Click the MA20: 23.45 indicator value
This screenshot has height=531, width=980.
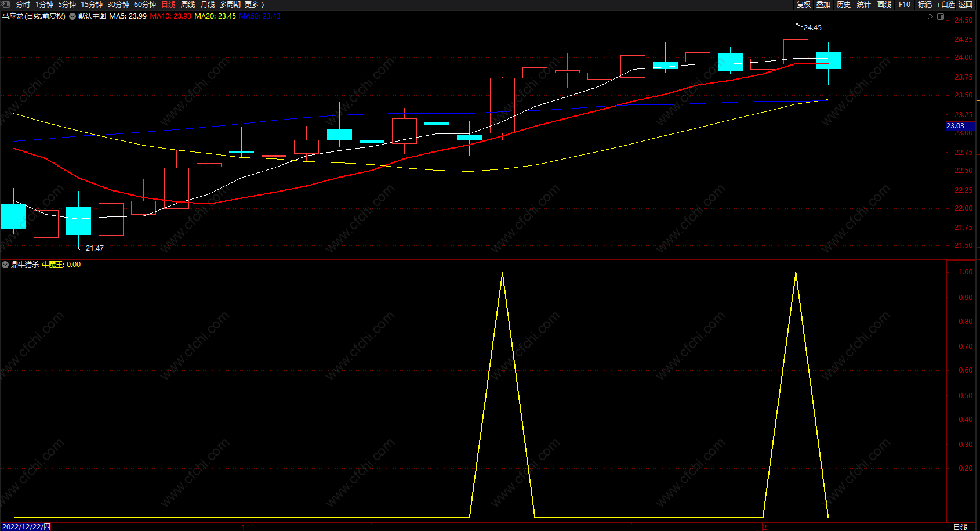215,16
